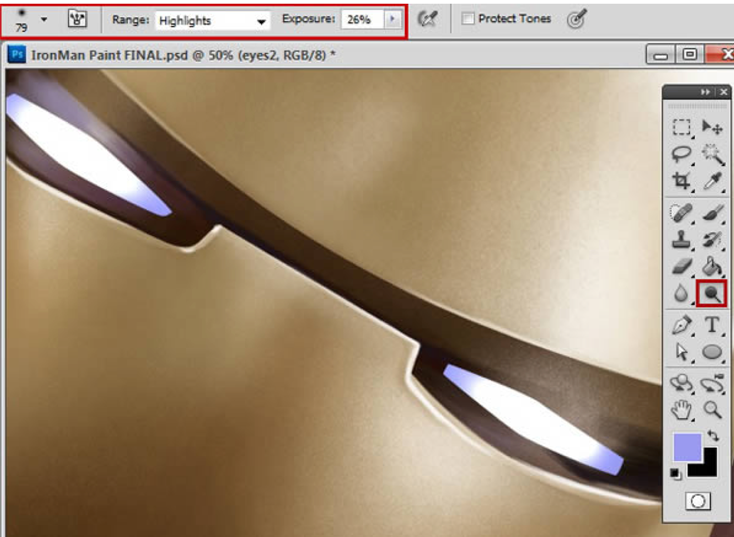This screenshot has height=537, width=734.
Task: Select the Move tool
Action: [712, 127]
